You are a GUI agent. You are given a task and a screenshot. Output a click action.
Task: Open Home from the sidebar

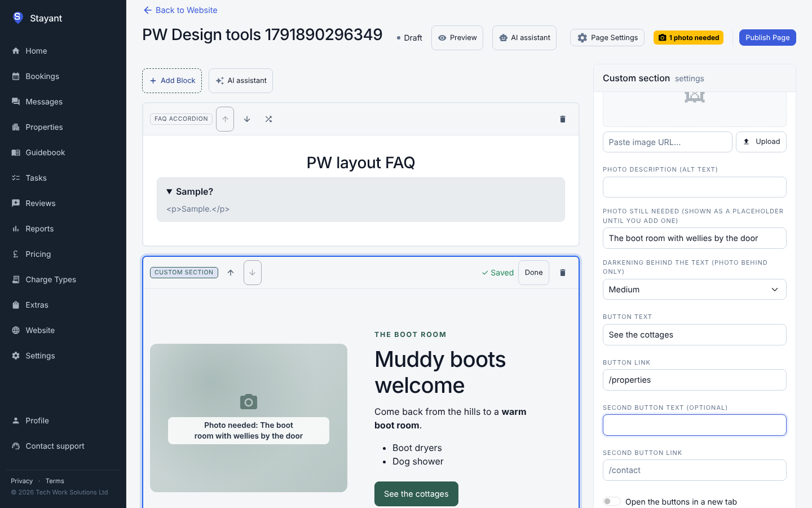click(63, 51)
